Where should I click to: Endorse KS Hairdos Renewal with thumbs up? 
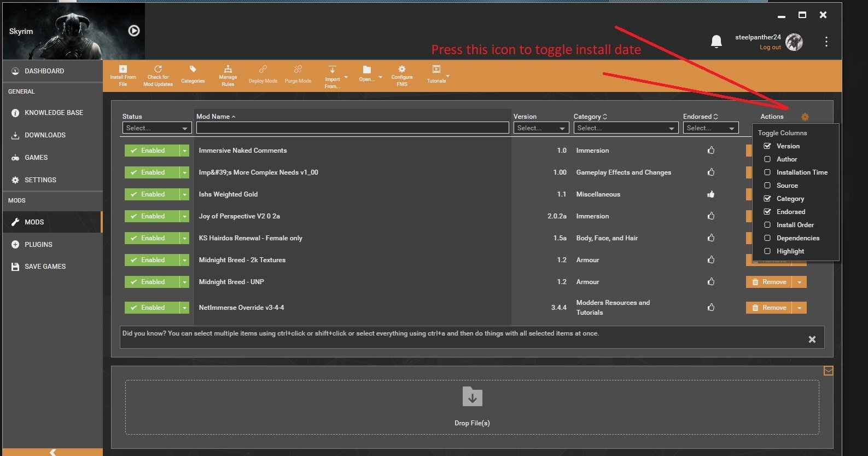pyautogui.click(x=711, y=238)
